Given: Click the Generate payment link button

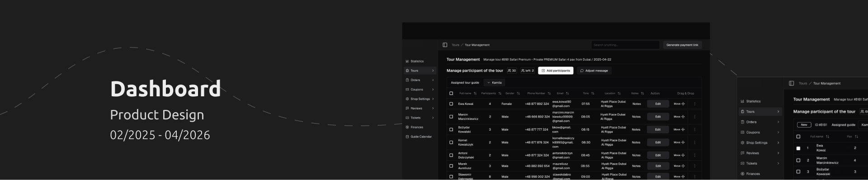Looking at the screenshot, I should point(682,45).
